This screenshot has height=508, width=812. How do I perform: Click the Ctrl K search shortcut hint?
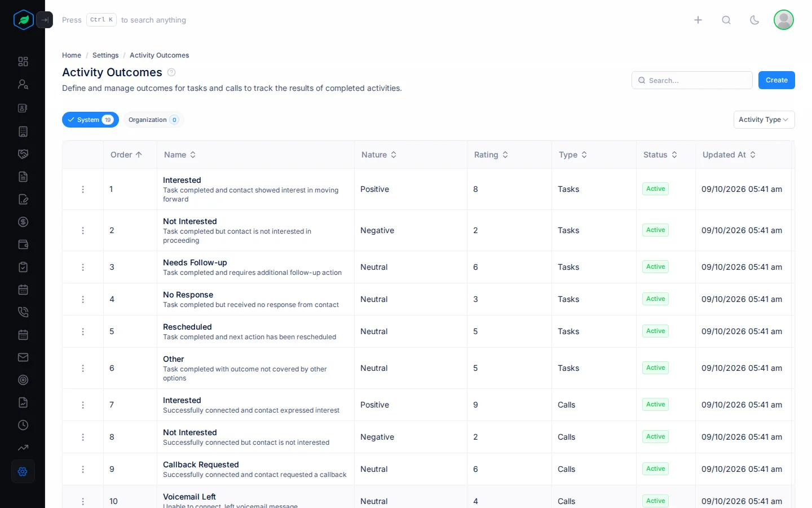point(101,20)
